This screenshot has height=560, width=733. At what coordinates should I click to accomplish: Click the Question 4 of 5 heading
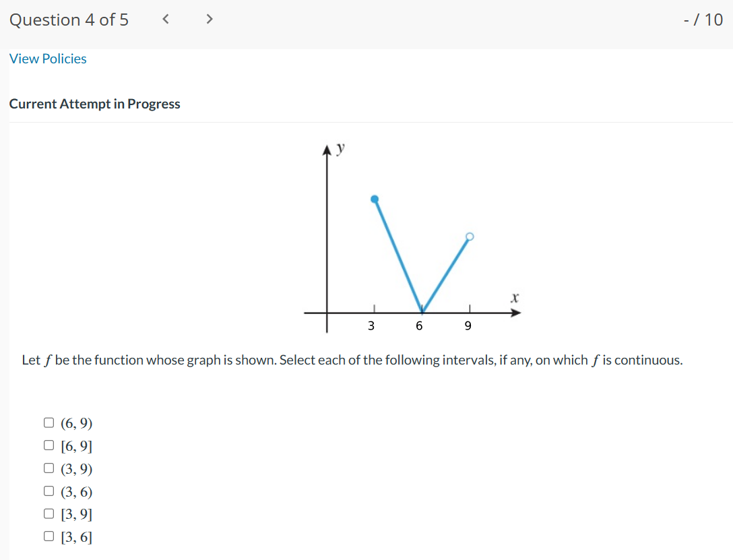67,20
